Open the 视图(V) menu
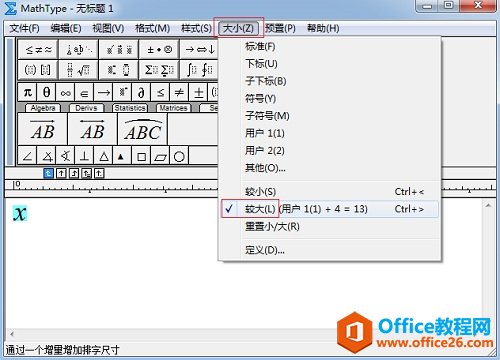This screenshot has width=500, height=360. pyautogui.click(x=108, y=28)
